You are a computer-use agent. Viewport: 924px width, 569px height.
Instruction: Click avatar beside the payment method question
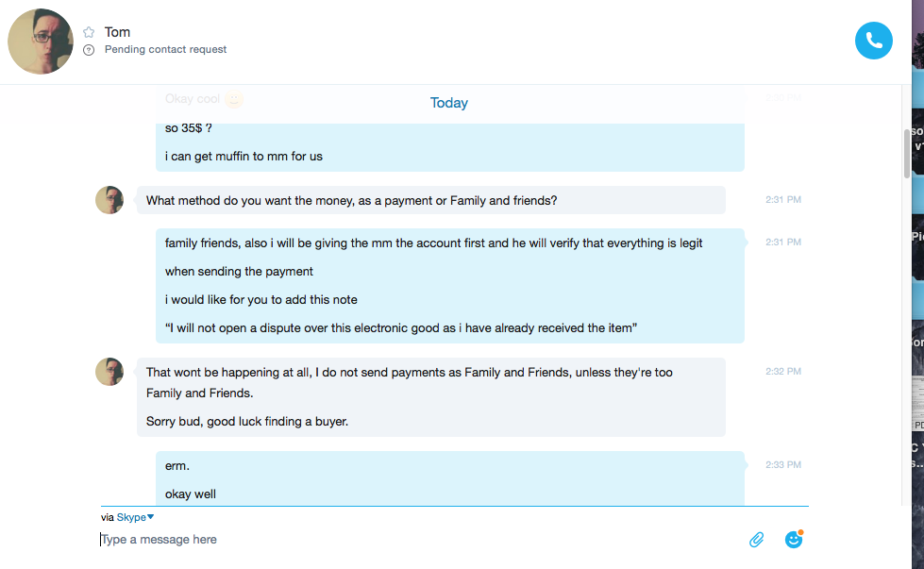click(x=109, y=200)
